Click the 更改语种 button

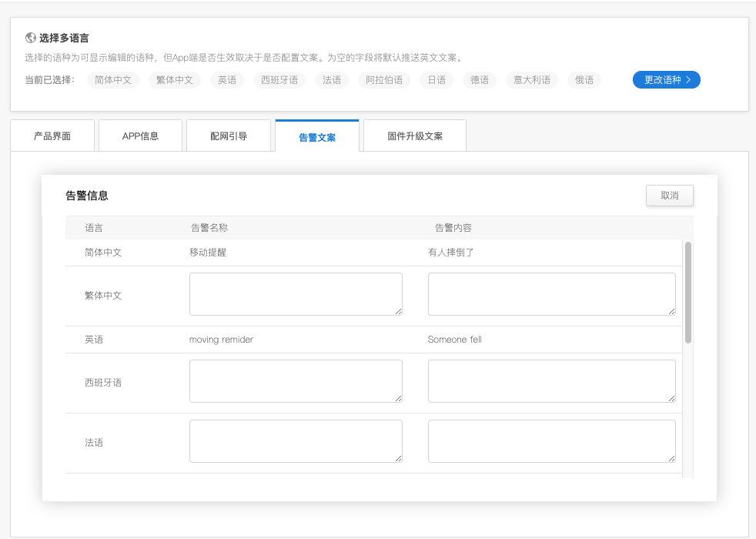click(x=667, y=80)
